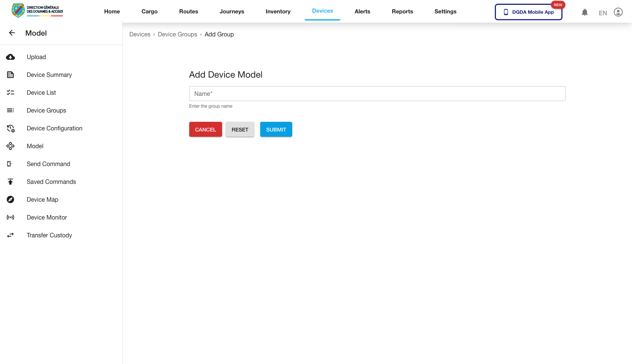Select the Upload option in the sidebar

[x=36, y=57]
